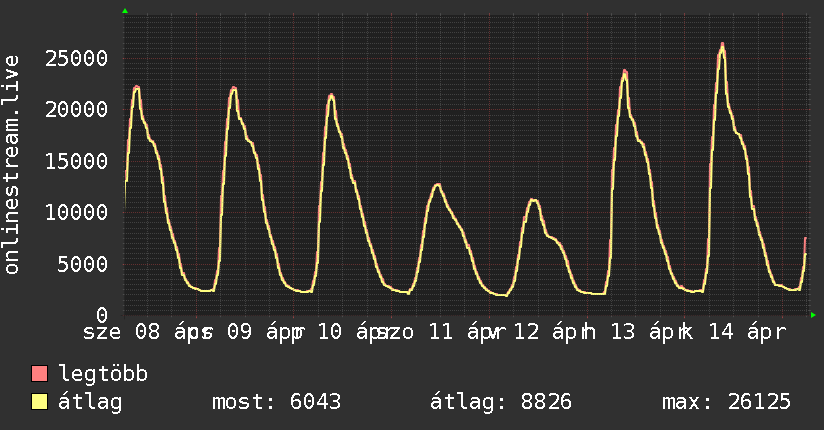Click the April 13 peak of the curve
This screenshot has width=824, height=430.
[x=625, y=72]
